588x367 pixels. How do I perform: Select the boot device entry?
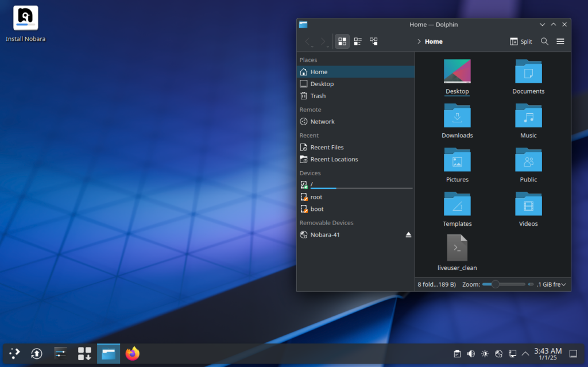click(x=355, y=209)
